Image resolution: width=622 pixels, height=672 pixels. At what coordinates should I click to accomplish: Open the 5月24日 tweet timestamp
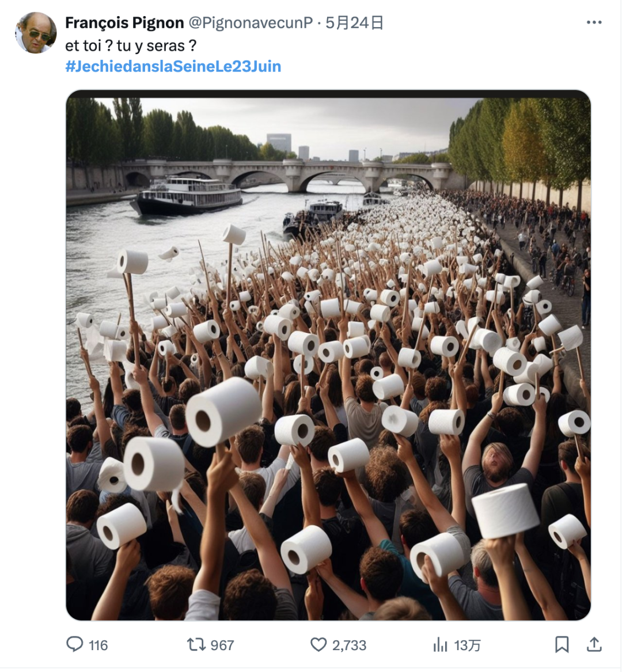(x=354, y=22)
